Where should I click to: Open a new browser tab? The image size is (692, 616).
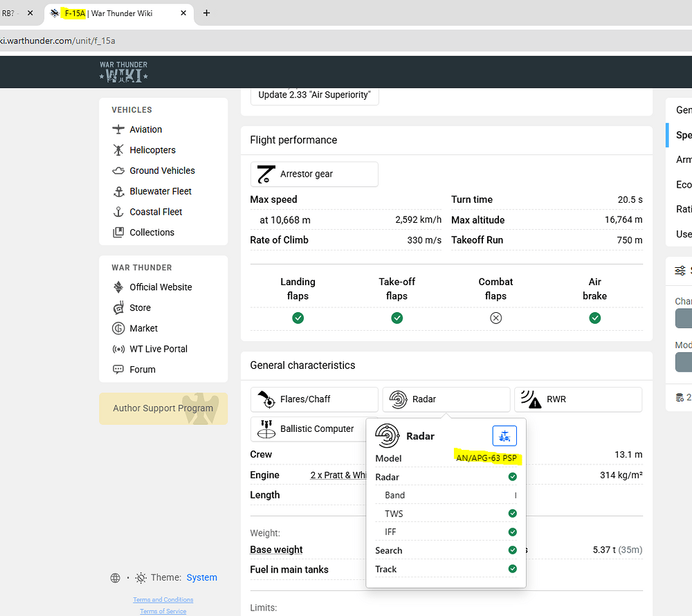(206, 13)
